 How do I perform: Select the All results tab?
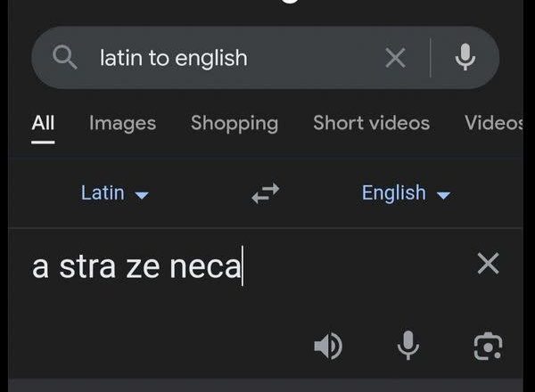43,123
